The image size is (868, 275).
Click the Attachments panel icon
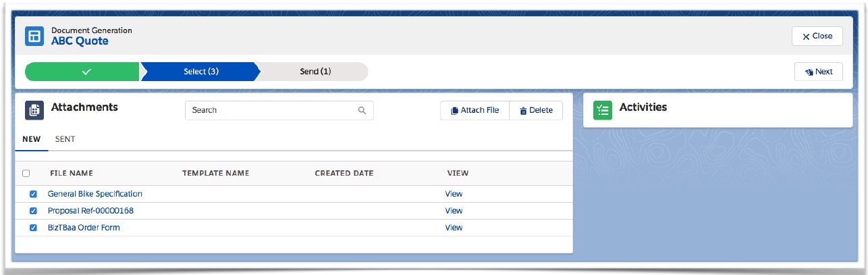(34, 110)
